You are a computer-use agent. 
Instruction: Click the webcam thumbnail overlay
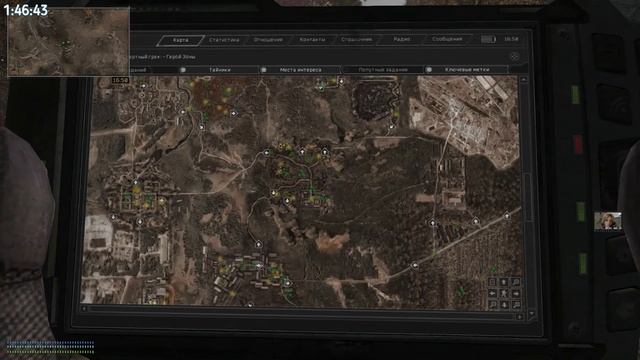[x=608, y=221]
